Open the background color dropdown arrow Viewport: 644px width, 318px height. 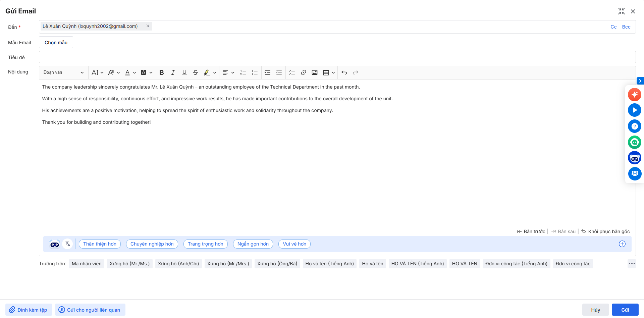click(151, 72)
